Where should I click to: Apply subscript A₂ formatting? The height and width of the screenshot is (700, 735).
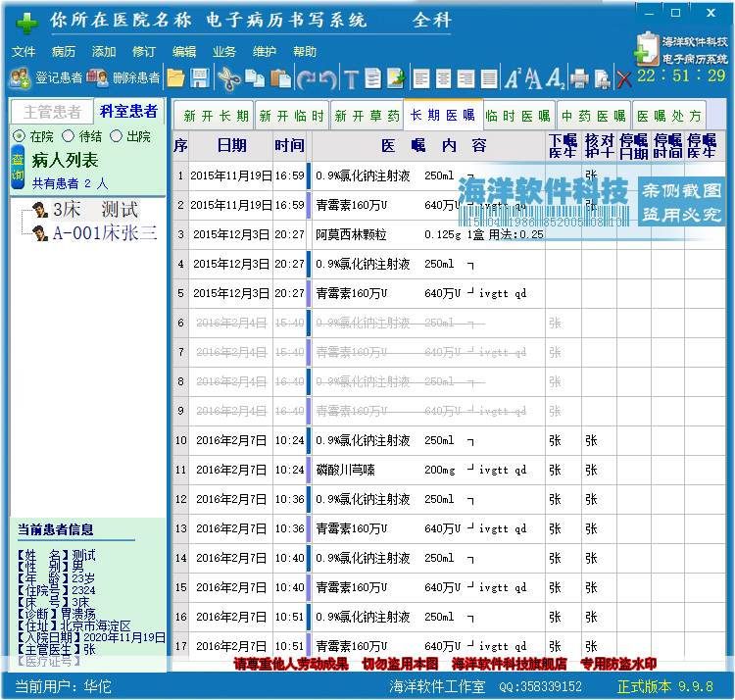tap(556, 78)
